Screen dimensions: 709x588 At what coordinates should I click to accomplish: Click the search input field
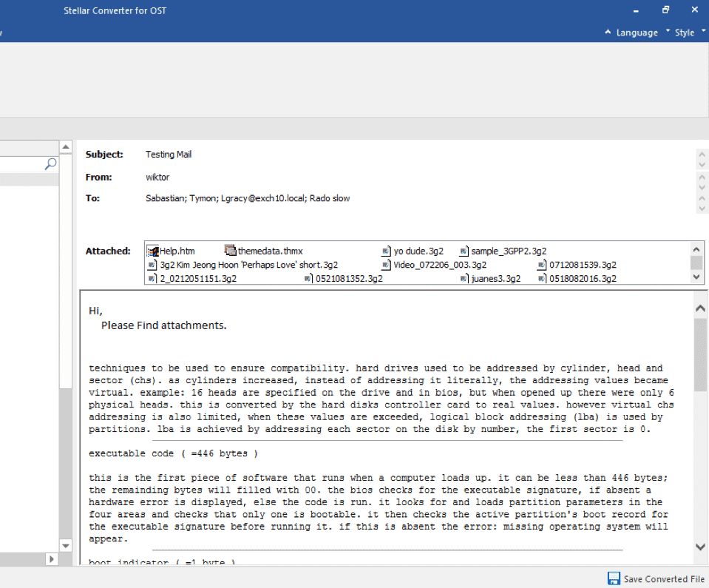tap(22, 163)
